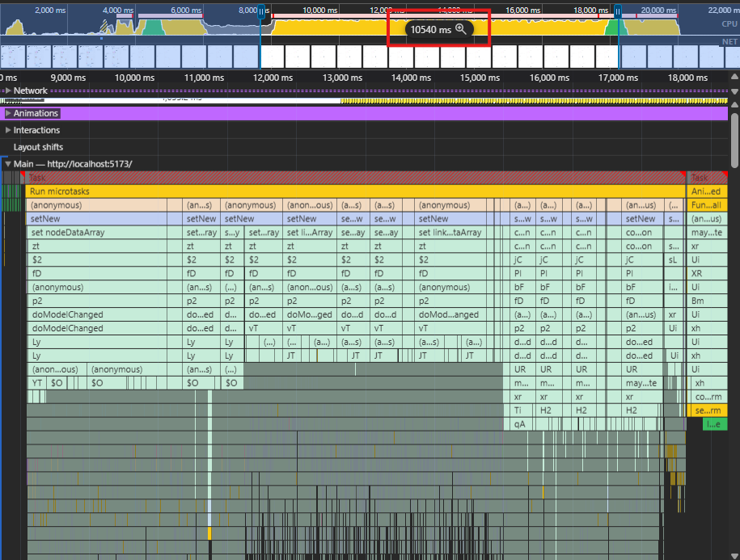Viewport: 740px width, 560px height.
Task: Expand the Network track
Action: point(8,91)
